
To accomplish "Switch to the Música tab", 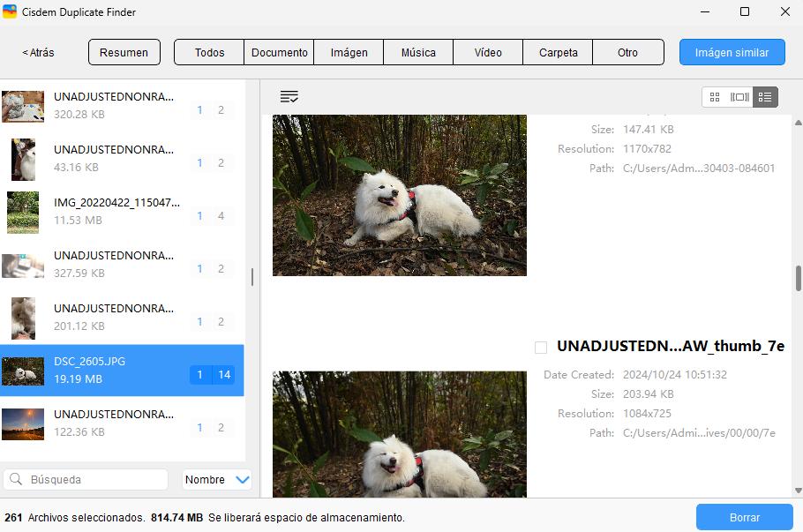I will click(418, 53).
